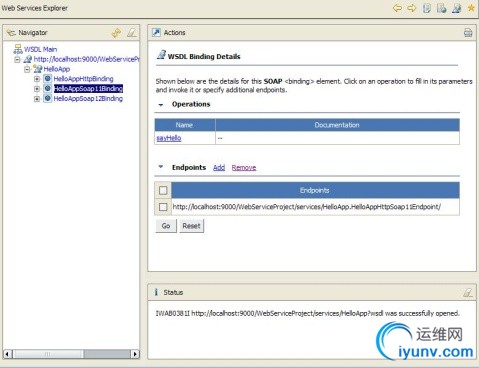Click the HelloApp service icon
The width and height of the screenshot is (479, 368).
[x=38, y=69]
